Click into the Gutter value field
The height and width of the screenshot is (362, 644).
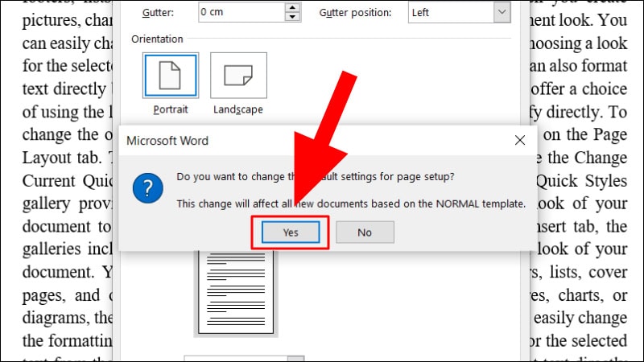pyautogui.click(x=242, y=12)
